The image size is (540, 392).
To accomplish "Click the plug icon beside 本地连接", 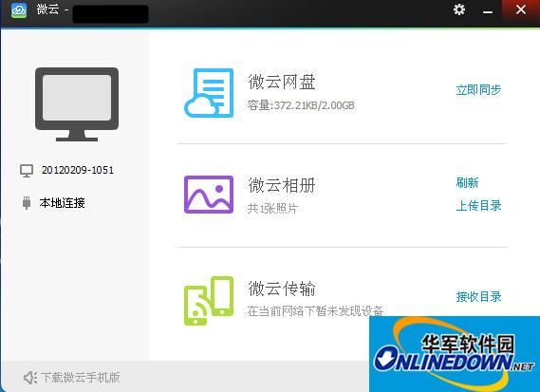I will (x=27, y=203).
